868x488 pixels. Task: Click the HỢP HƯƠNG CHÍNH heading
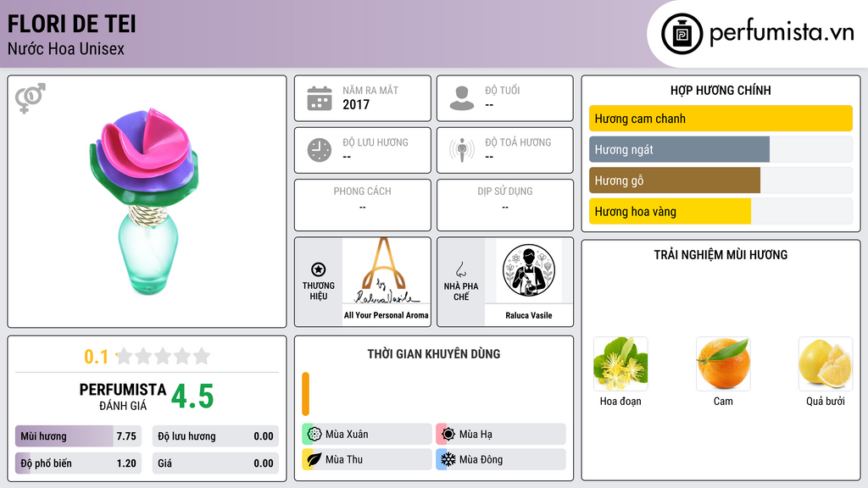(721, 90)
